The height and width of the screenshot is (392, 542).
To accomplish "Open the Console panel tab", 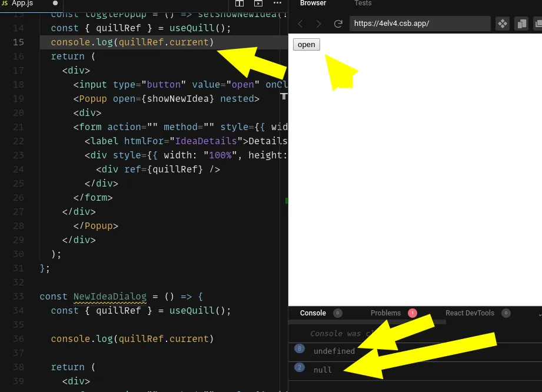I will tap(313, 313).
